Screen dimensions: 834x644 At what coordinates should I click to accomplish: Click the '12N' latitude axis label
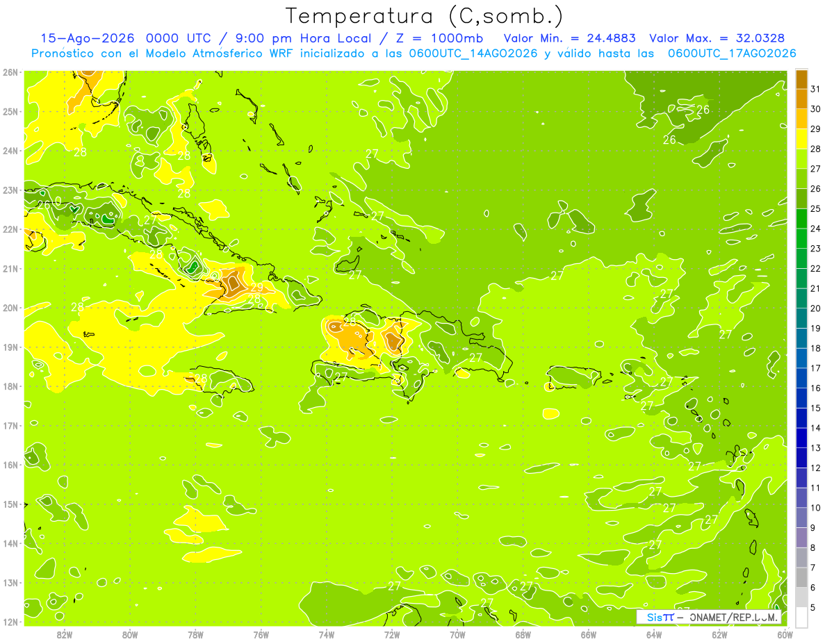[x=10, y=622]
